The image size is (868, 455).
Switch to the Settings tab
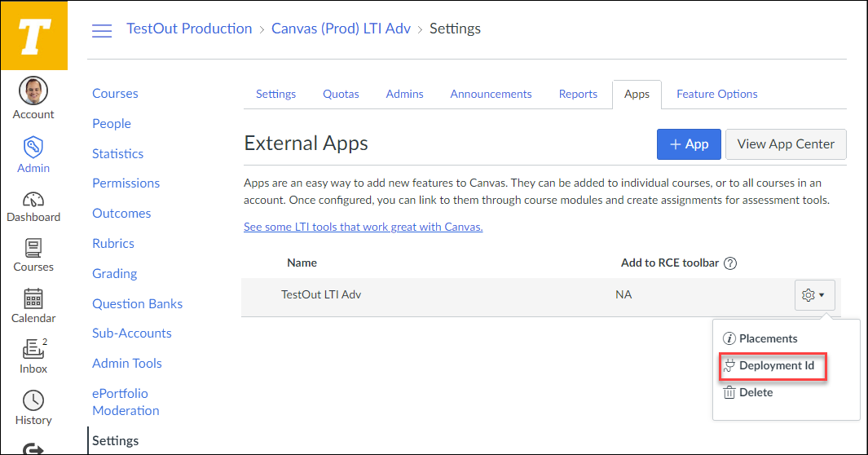tap(275, 94)
